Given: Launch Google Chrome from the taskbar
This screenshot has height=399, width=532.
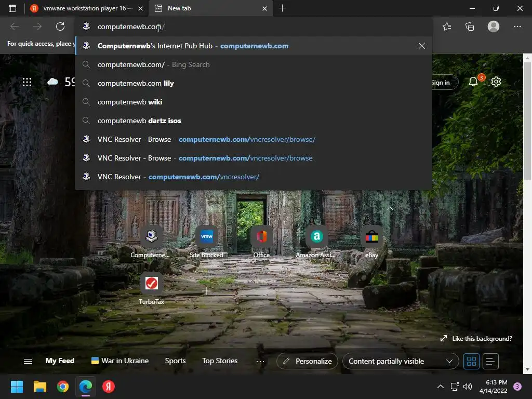Looking at the screenshot, I should 63,387.
